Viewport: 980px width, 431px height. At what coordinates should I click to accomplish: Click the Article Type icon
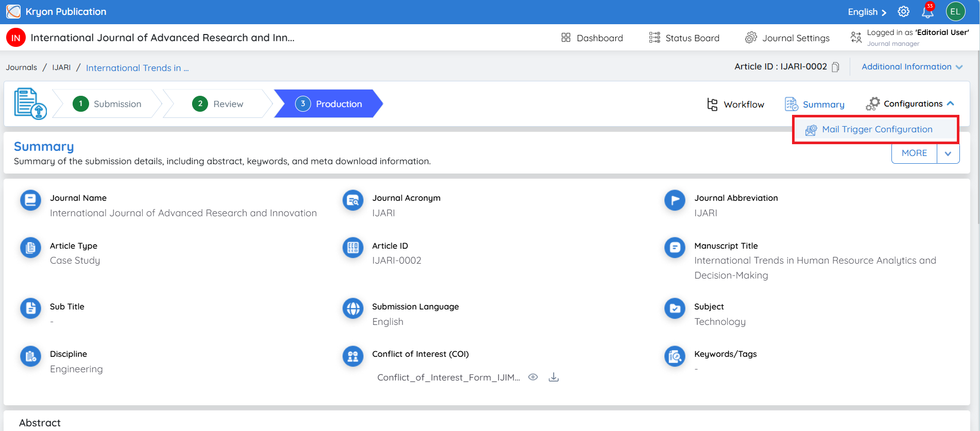30,248
